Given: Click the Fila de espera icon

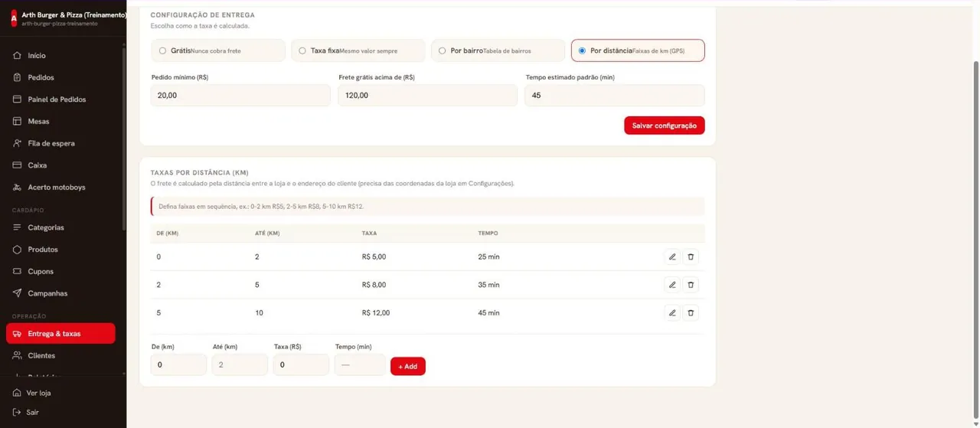Looking at the screenshot, I should point(17,143).
